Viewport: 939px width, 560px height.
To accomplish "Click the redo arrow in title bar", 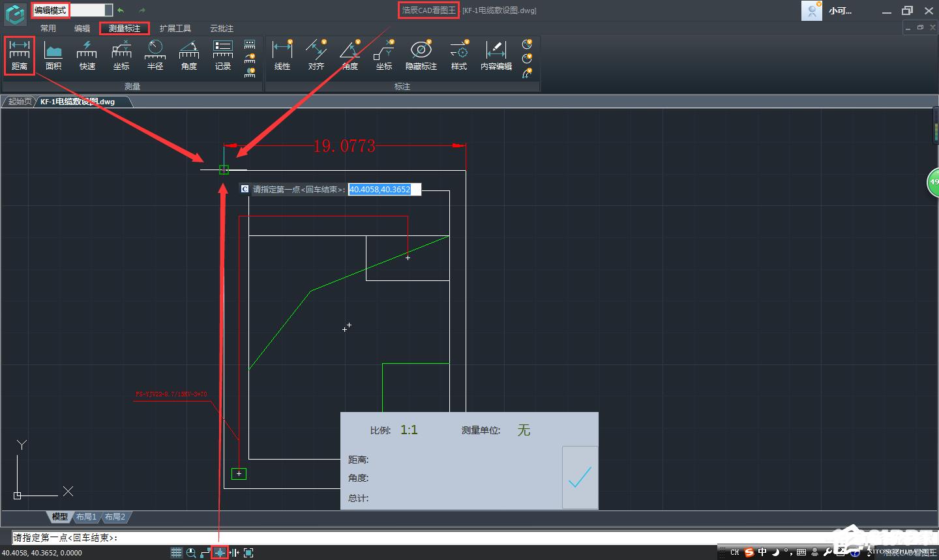I will click(x=142, y=10).
